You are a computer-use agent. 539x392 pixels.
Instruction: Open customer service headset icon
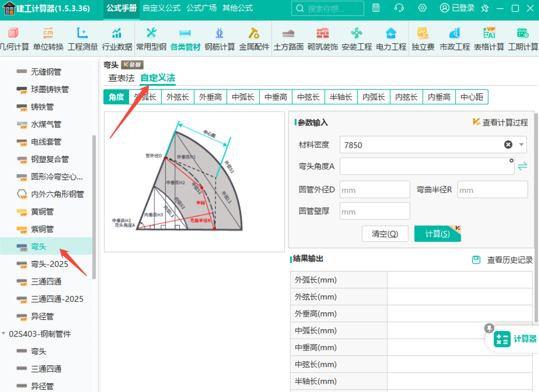pyautogui.click(x=399, y=8)
